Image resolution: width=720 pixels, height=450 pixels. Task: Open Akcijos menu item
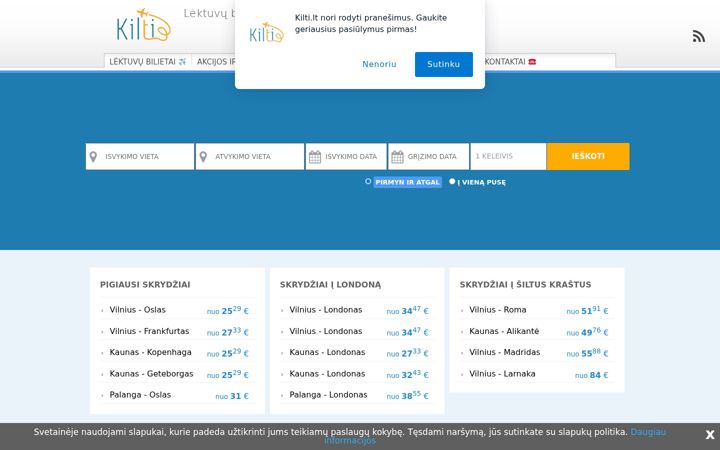coord(216,62)
